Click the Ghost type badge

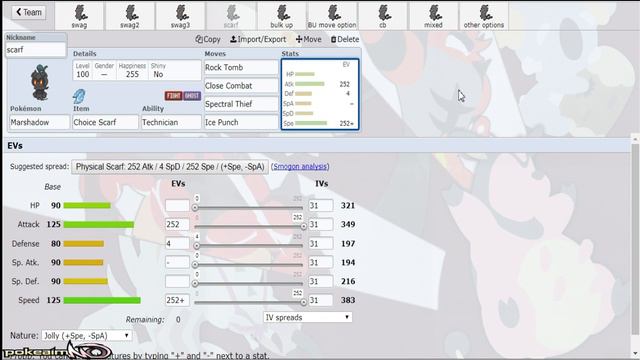tap(192, 96)
